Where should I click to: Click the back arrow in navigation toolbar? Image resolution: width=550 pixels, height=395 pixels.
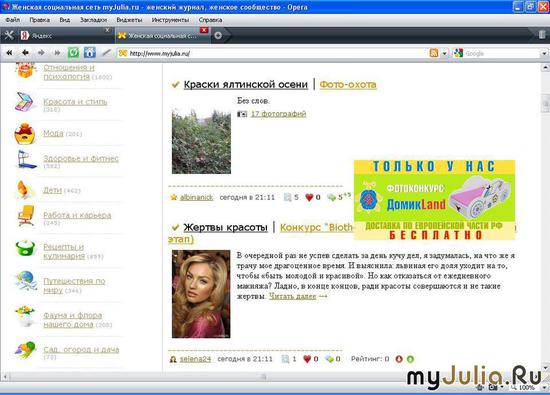[25, 53]
